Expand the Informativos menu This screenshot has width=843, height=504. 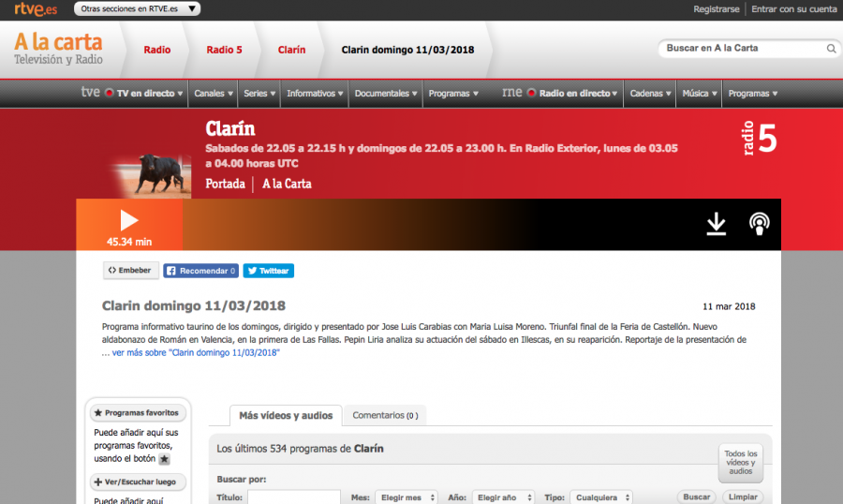pyautogui.click(x=315, y=94)
